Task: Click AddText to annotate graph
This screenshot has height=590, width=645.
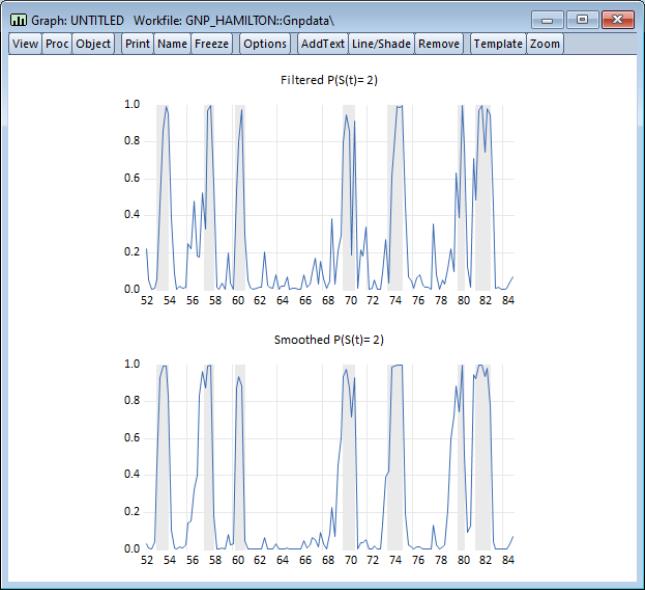Action: (x=322, y=44)
